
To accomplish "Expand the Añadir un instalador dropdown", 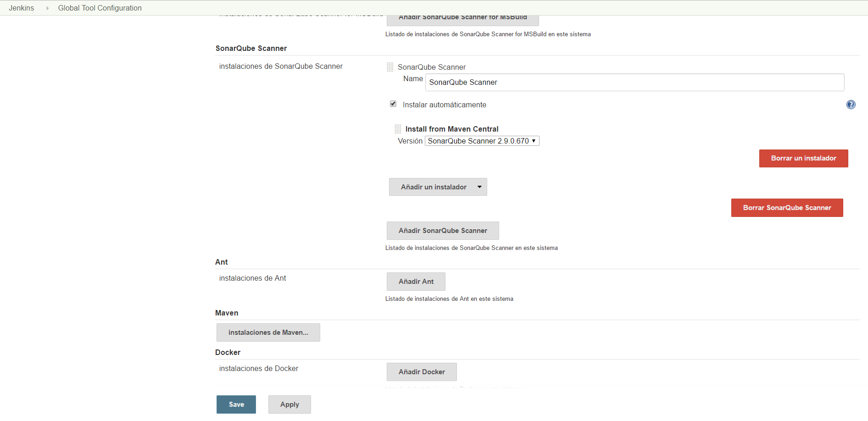I will [x=438, y=187].
